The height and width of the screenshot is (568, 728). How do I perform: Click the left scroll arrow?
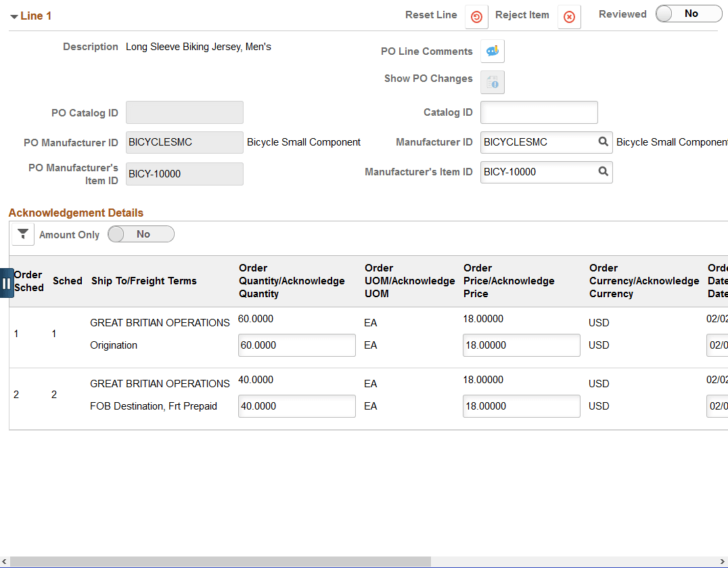4,561
